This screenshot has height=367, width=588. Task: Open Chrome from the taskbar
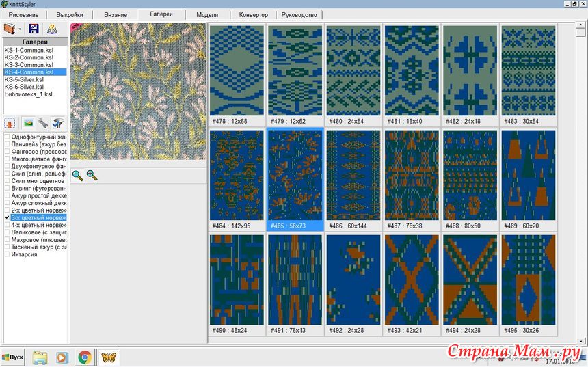click(84, 357)
